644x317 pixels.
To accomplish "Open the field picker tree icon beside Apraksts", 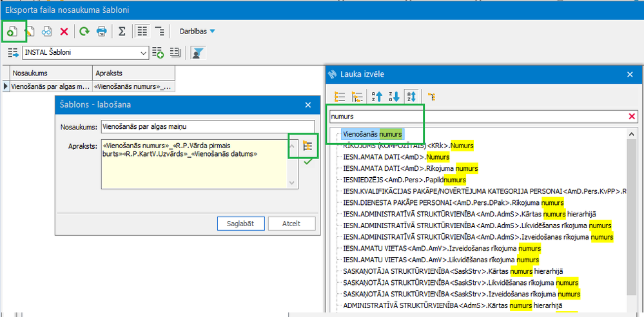I will click(x=307, y=146).
